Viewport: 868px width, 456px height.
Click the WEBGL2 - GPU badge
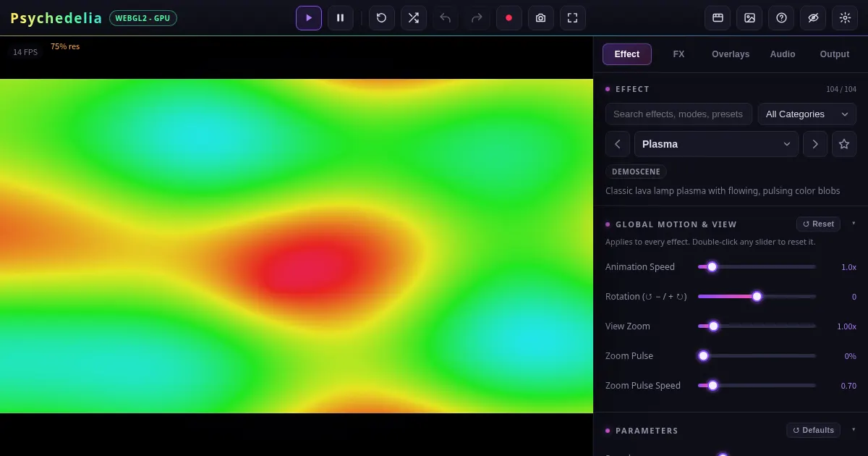pos(143,18)
